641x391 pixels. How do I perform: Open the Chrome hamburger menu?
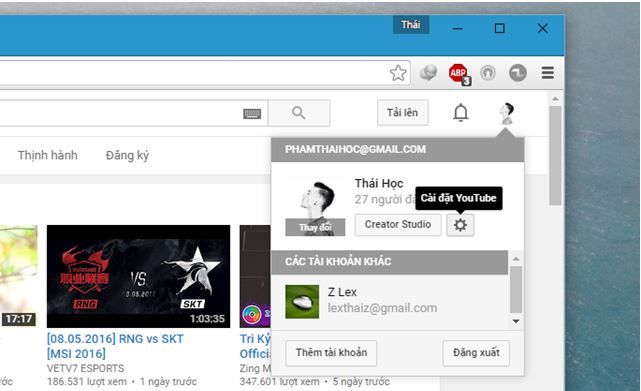(x=548, y=73)
